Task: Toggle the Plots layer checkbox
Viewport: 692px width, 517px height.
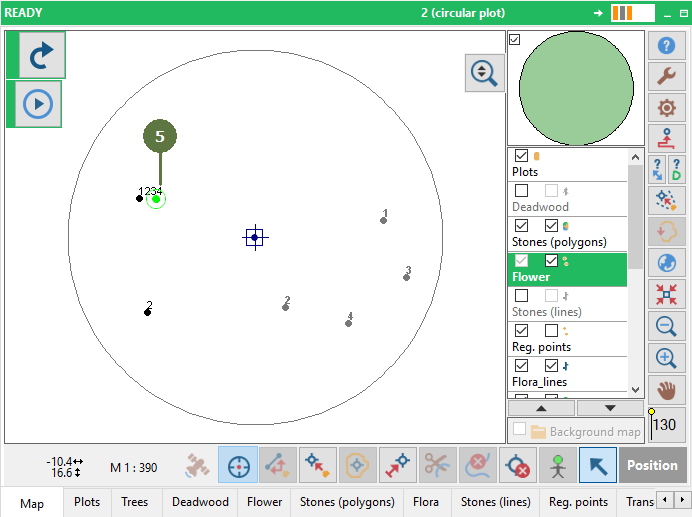Action: tap(521, 155)
